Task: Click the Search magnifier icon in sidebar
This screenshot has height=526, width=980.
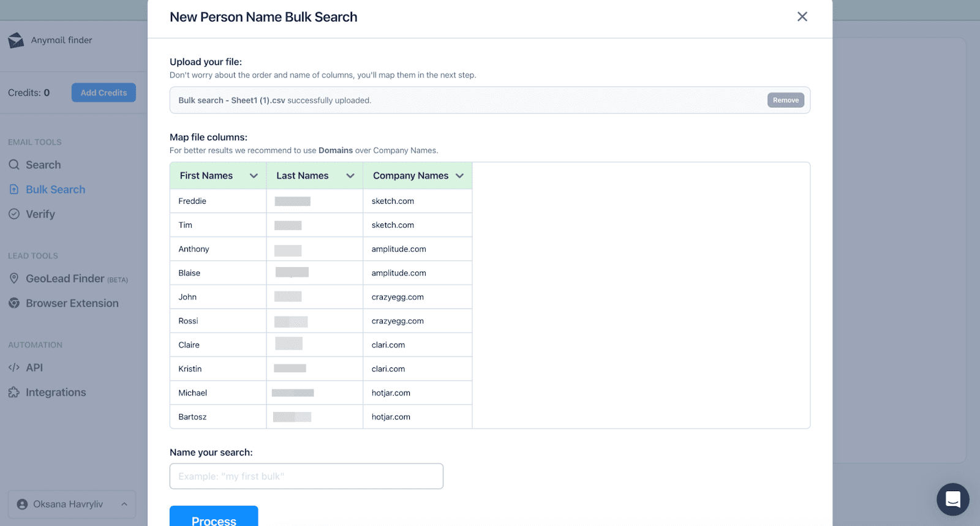Action: click(14, 165)
